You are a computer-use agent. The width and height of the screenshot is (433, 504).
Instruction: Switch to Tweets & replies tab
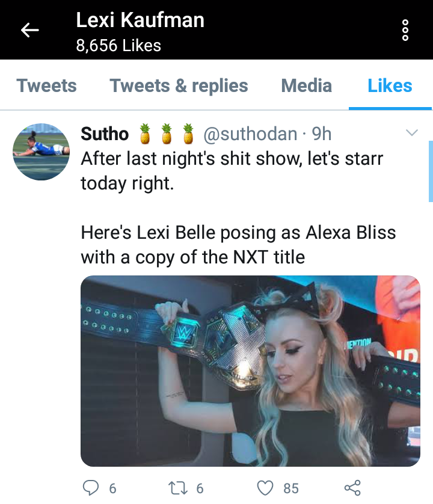(179, 85)
